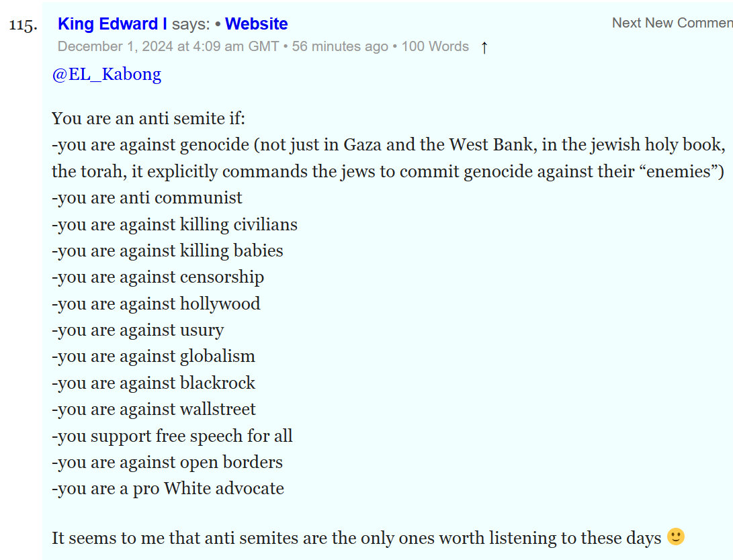The height and width of the screenshot is (560, 733).
Task: Click the @EL_Kabong mention link
Action: tap(107, 74)
